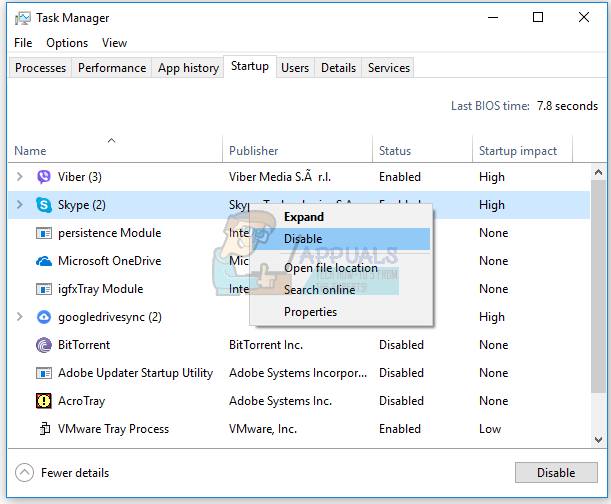Click the googledrivesync icon

tap(44, 317)
